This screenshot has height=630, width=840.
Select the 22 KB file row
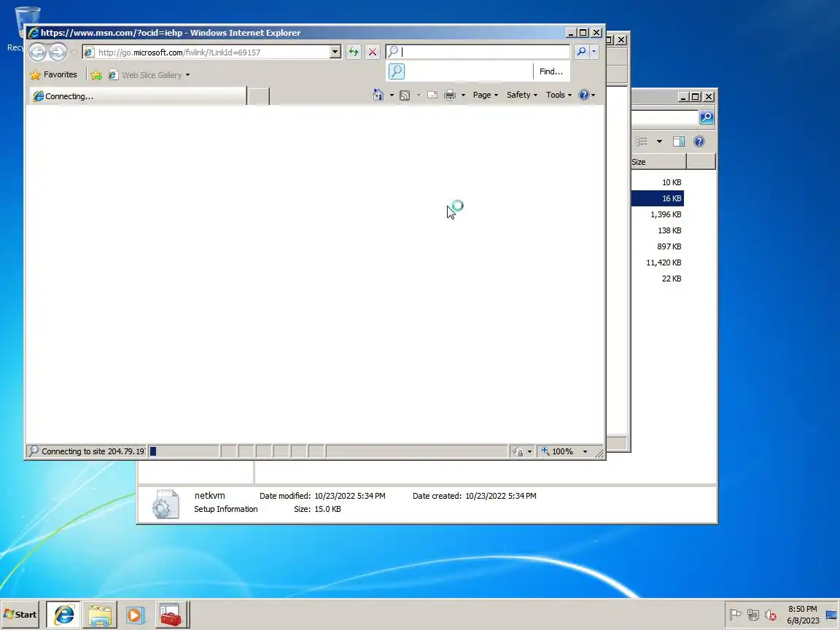click(657, 279)
